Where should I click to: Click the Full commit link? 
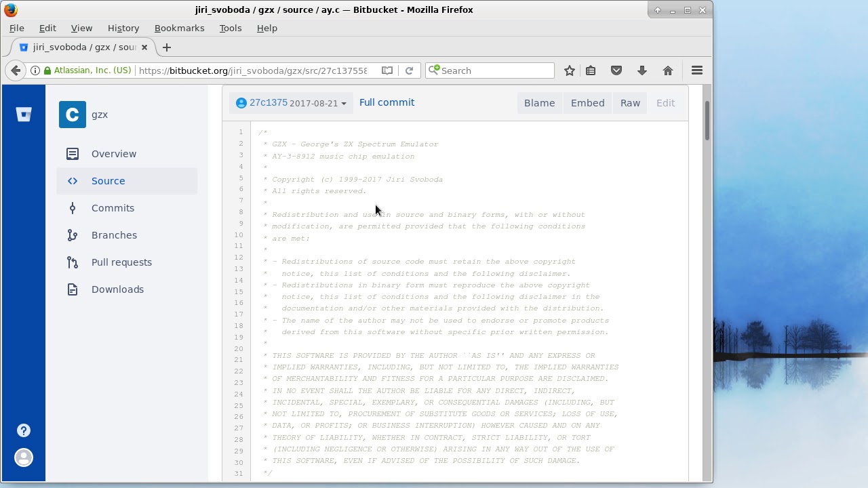[387, 102]
